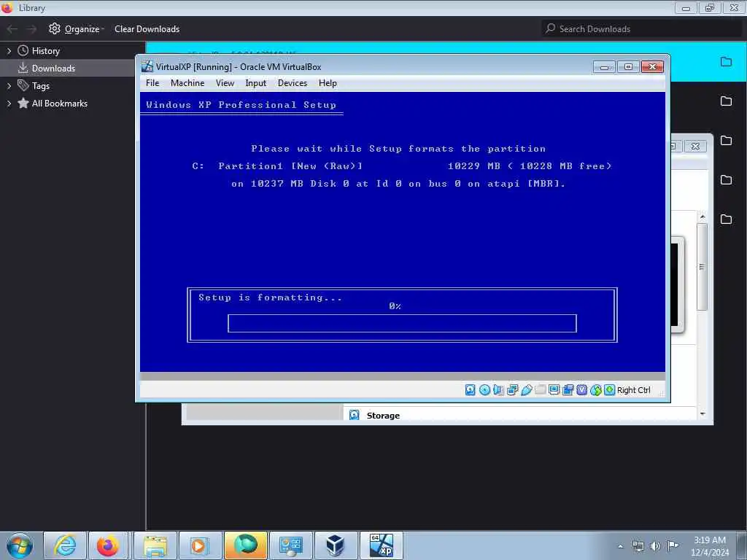The image size is (747, 560).
Task: Open the Help menu
Action: click(328, 83)
